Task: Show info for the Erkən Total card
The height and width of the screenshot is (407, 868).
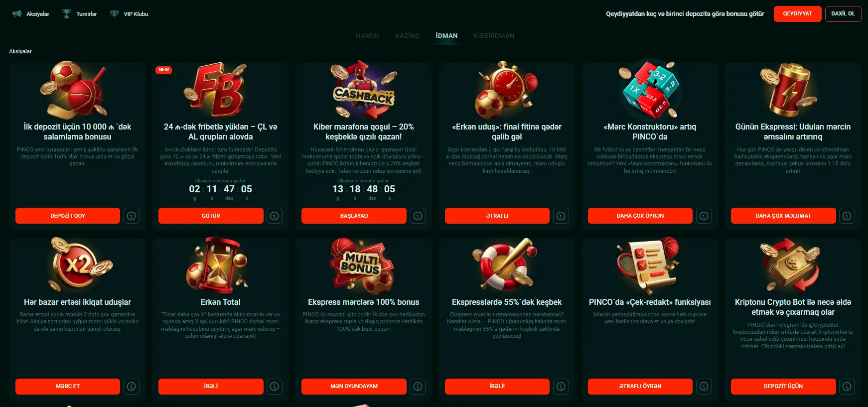Action: (275, 386)
